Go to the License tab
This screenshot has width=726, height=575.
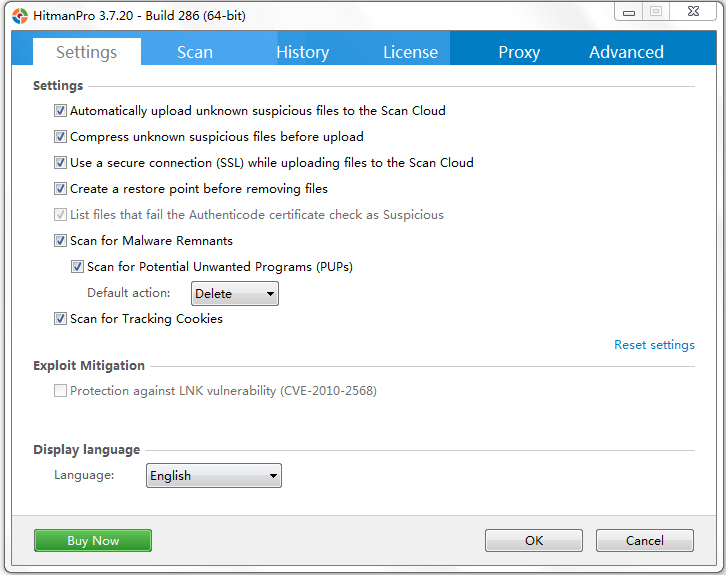[410, 52]
